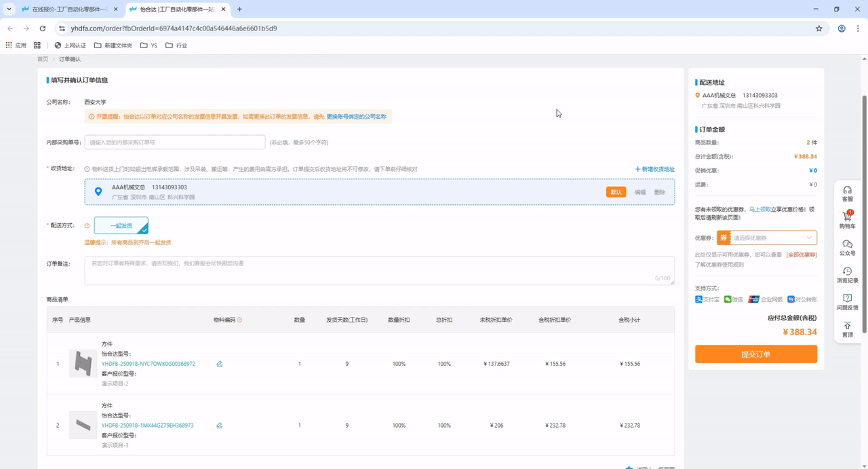Expand the 请选择优惠券 coupon dropdown

point(772,238)
